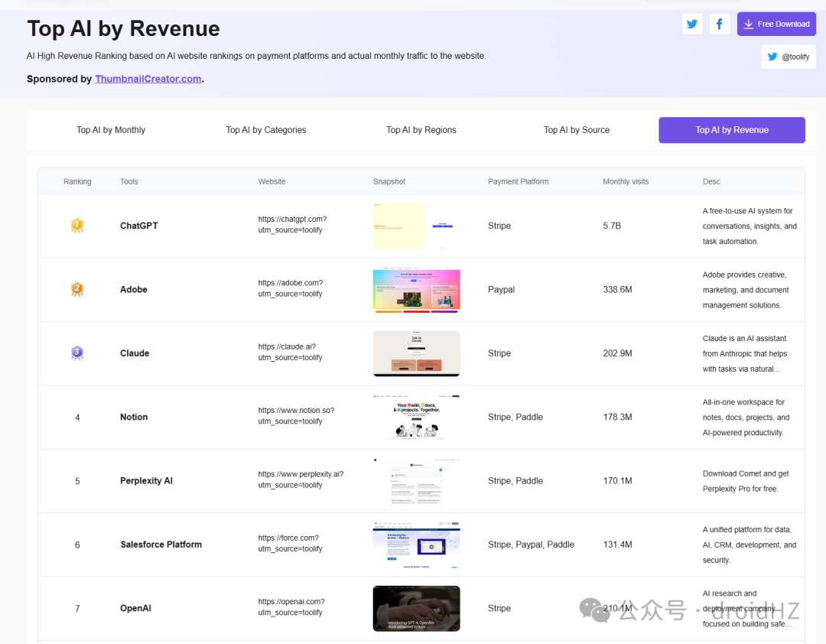Click the Twitter share icon

(x=692, y=24)
